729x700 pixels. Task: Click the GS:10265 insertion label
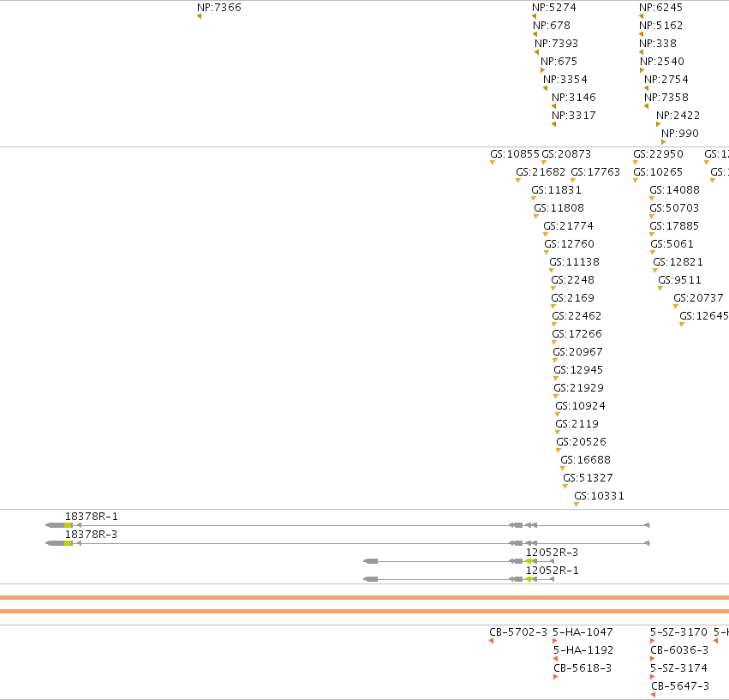click(x=658, y=172)
